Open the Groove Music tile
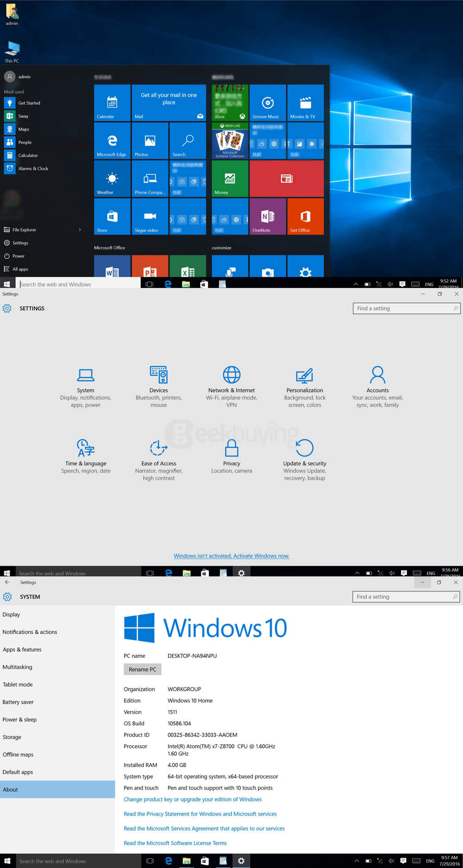The image size is (463, 868). tap(268, 103)
